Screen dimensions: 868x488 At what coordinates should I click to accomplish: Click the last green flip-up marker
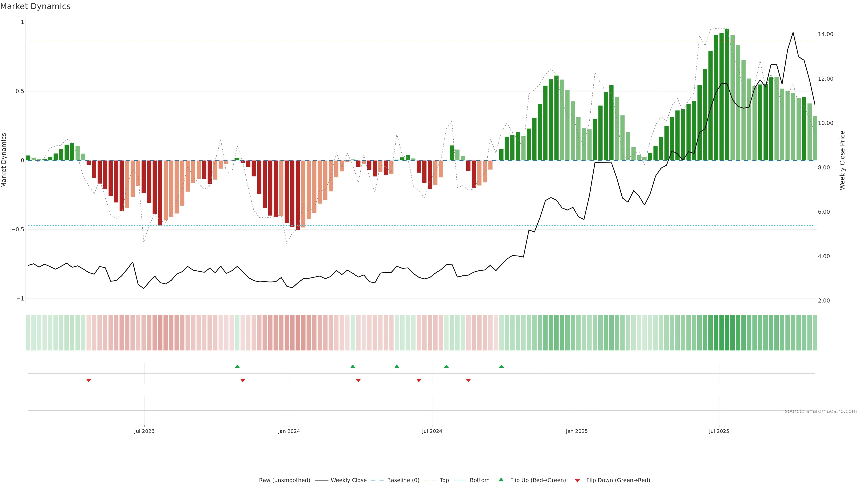pyautogui.click(x=501, y=366)
